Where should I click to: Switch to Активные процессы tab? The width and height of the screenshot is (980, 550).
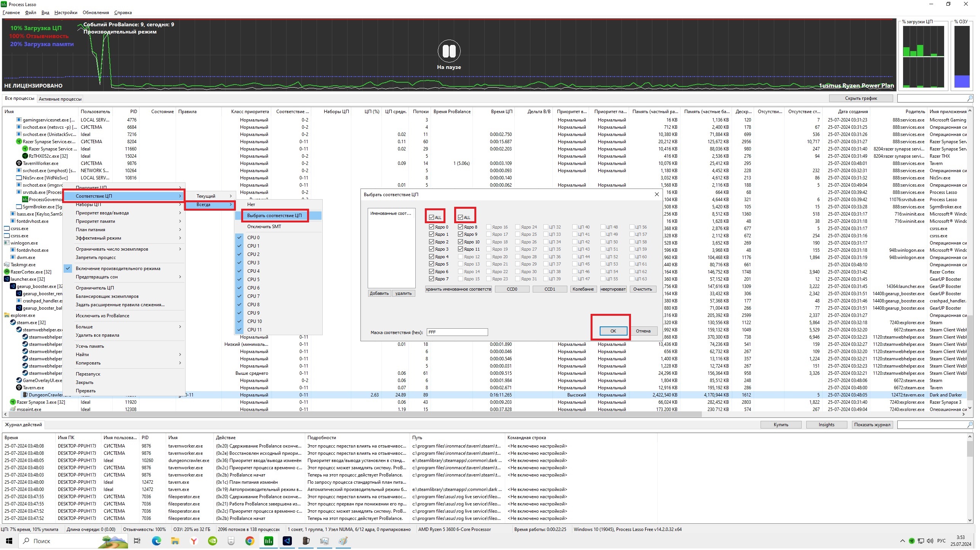tap(61, 99)
